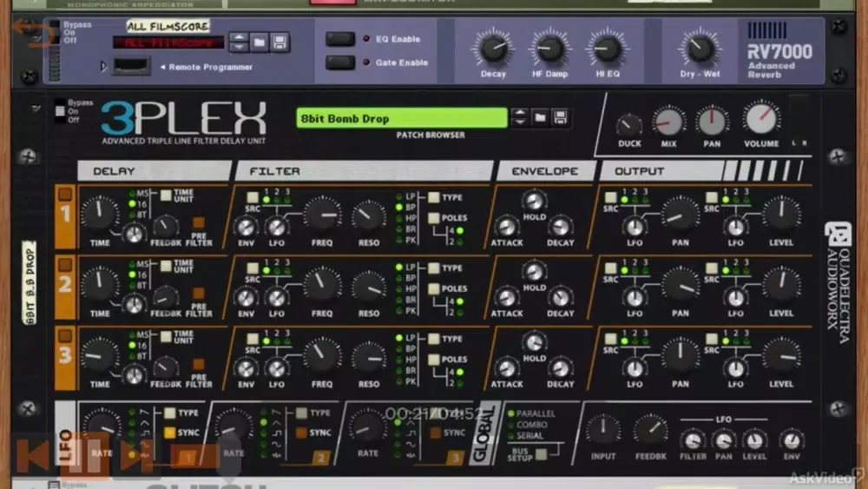Image resolution: width=868 pixels, height=489 pixels.
Task: Click the 8bit Bomb Drop patch name display
Action: [401, 118]
